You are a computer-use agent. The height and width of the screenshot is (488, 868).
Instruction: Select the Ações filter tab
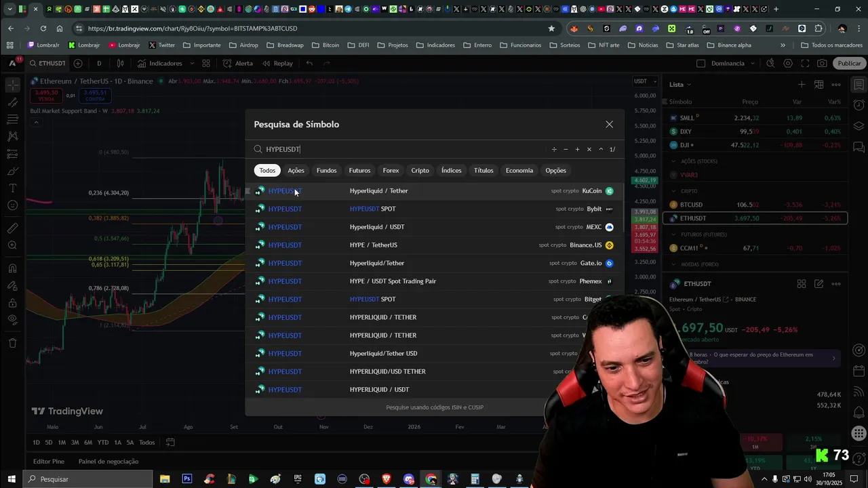pos(296,170)
